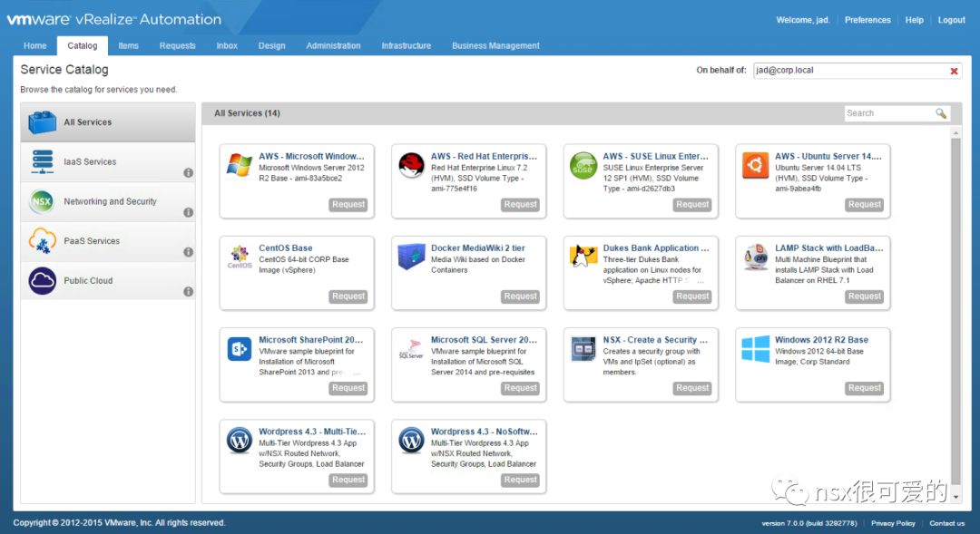Open Windows 2012 R2 Base title
Screen dimensions: 980x534
821,340
